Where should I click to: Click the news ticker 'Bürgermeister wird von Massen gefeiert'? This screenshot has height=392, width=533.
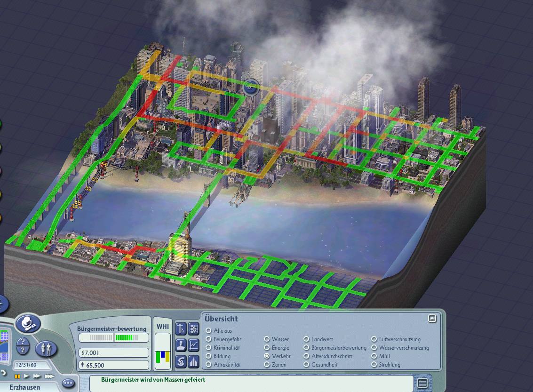click(x=153, y=380)
